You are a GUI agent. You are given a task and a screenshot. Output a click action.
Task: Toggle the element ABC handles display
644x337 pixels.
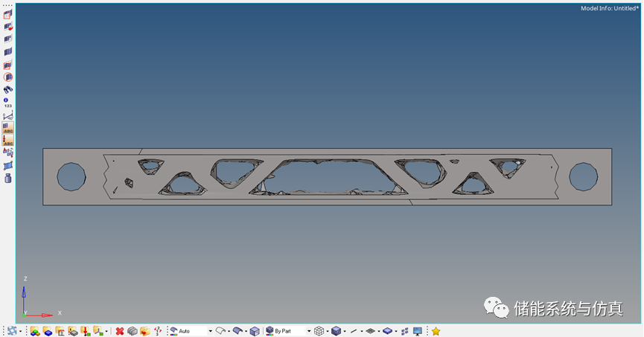pyautogui.click(x=7, y=128)
